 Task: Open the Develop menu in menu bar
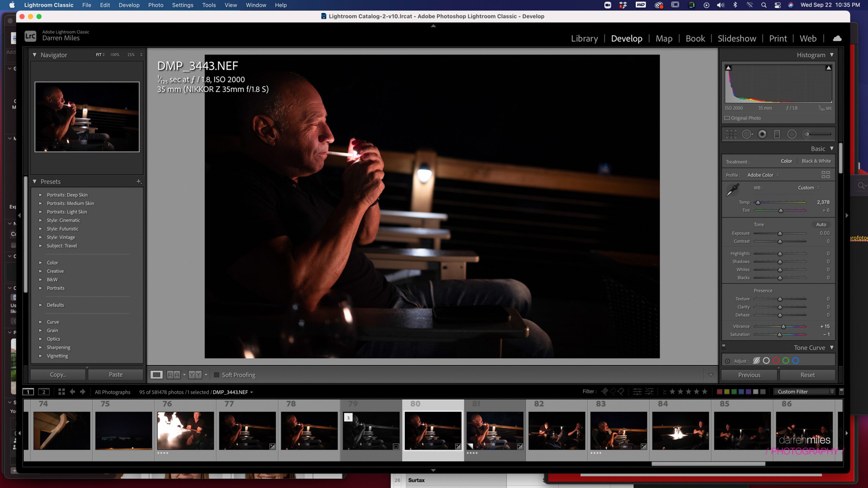click(x=129, y=5)
